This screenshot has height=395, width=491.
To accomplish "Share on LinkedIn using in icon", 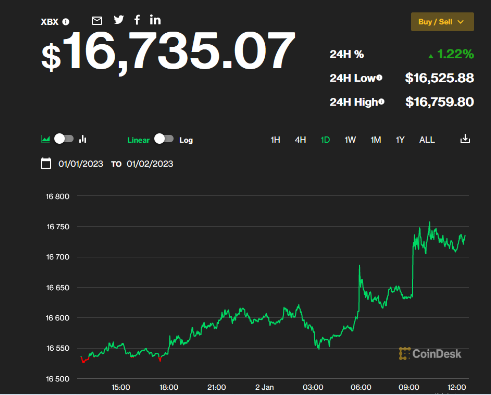I will [x=155, y=20].
